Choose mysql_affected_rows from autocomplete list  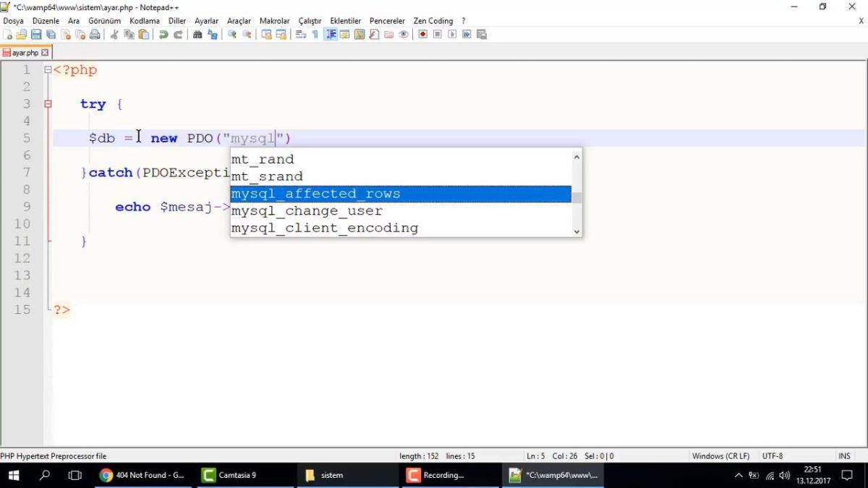pos(401,194)
